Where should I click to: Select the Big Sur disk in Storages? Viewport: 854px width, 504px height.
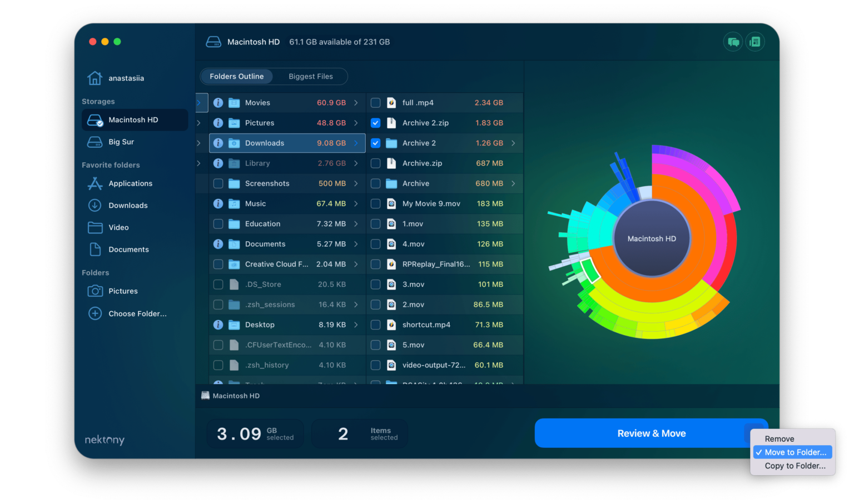tap(121, 142)
